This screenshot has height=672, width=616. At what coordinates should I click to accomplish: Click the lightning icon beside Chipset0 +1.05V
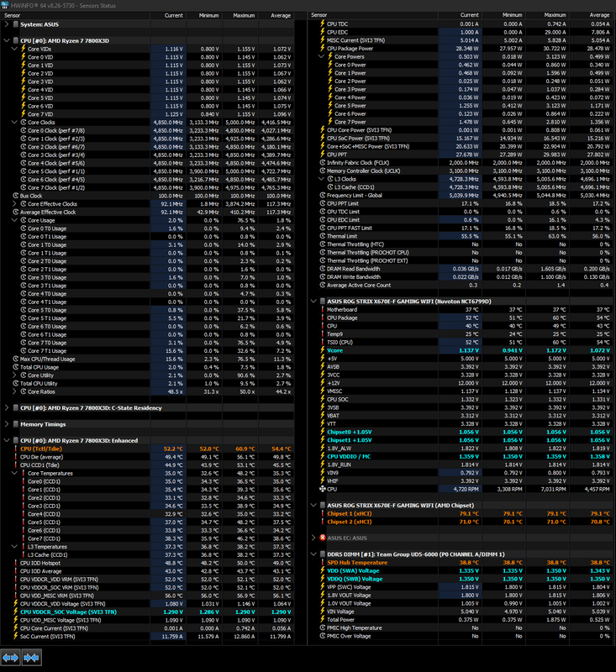point(323,432)
